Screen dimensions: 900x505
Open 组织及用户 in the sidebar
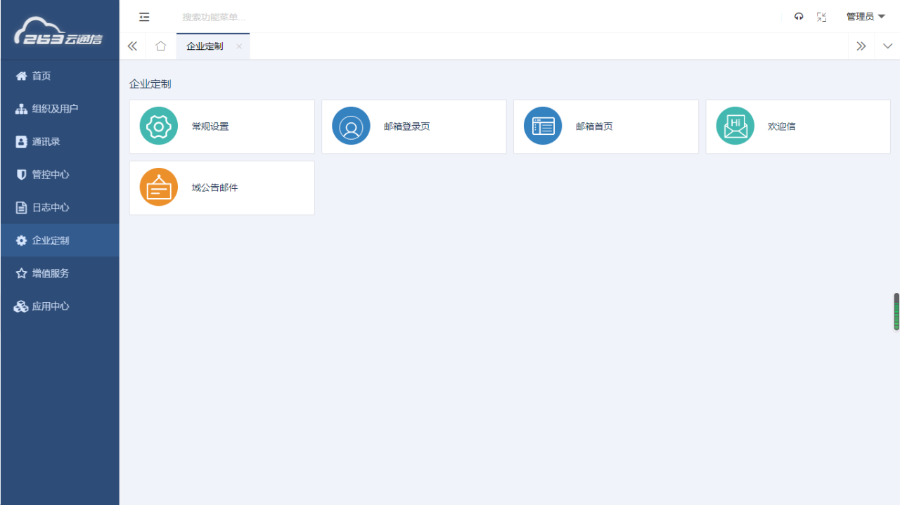[54, 109]
